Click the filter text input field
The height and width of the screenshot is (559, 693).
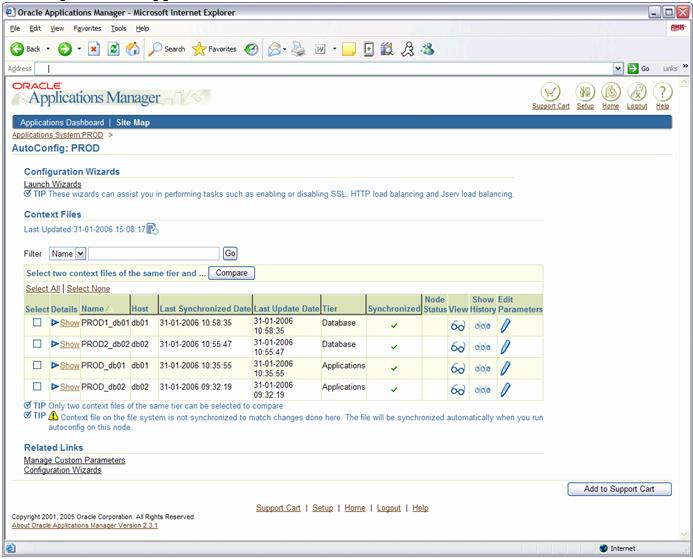tap(153, 254)
